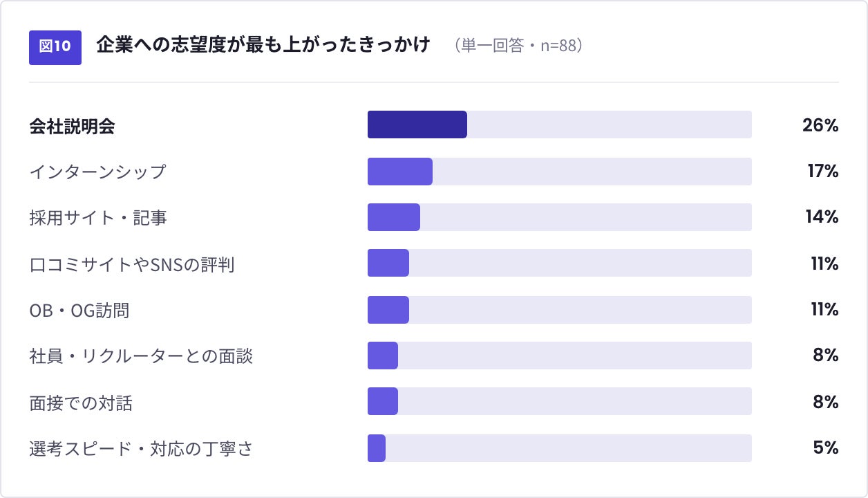
Task: Click the bar for 口コミサイトやSNSの評判
Action: [x=388, y=263]
